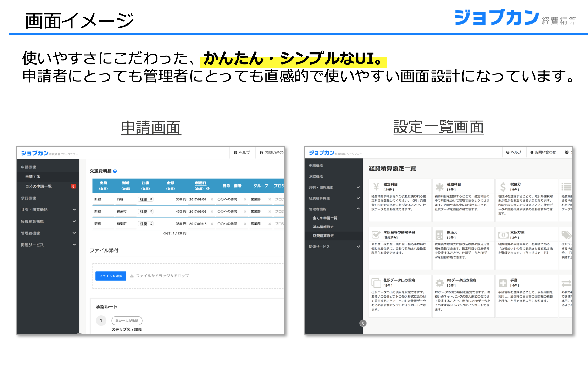Click the checked 未払金等の勘定科目 checkmark icon
The image size is (588, 376).
(375, 235)
